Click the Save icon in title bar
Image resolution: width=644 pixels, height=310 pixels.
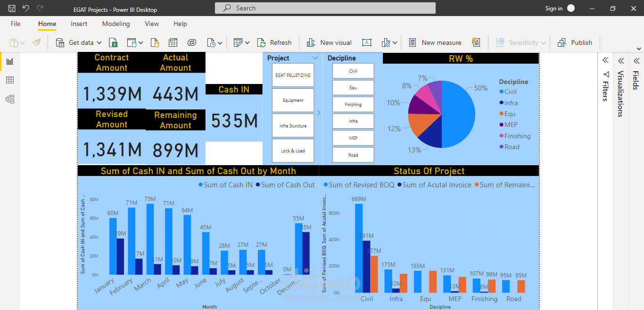[x=12, y=8]
